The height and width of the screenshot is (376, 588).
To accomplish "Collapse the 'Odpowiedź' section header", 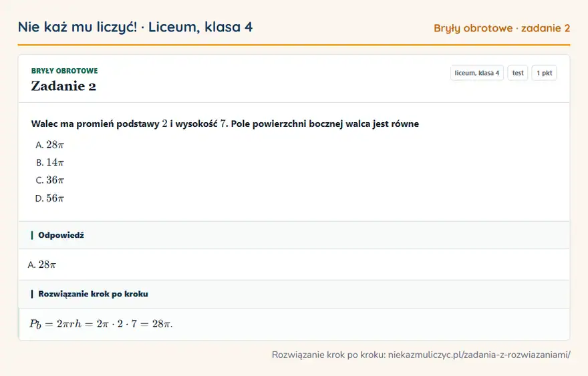I will 294,235.
